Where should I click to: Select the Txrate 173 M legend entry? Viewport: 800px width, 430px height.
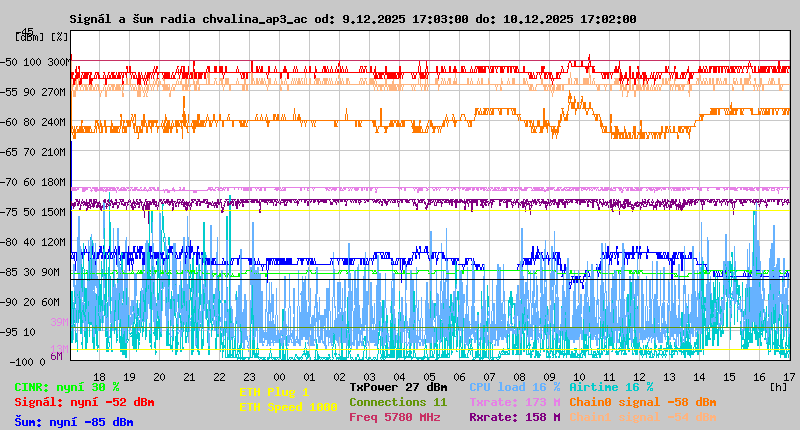[x=514, y=402]
